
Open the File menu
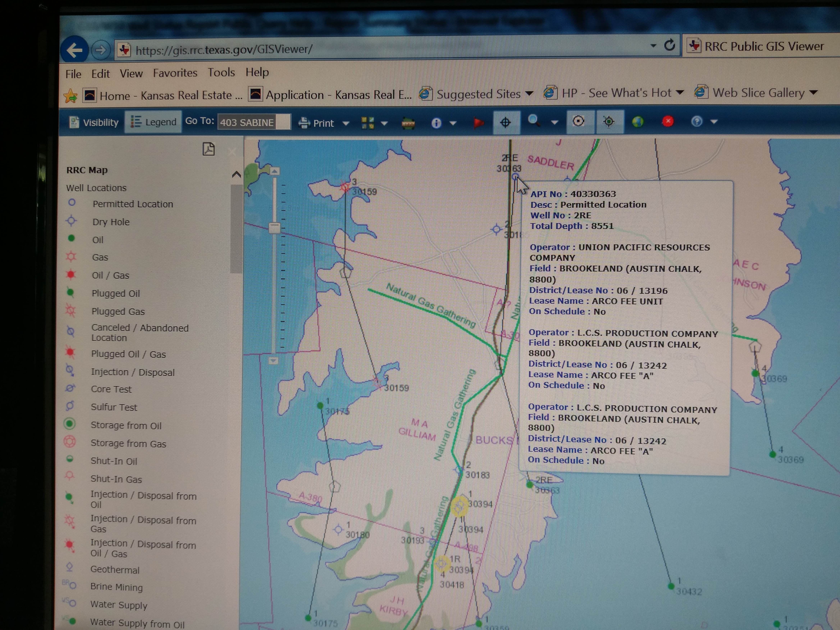point(73,74)
